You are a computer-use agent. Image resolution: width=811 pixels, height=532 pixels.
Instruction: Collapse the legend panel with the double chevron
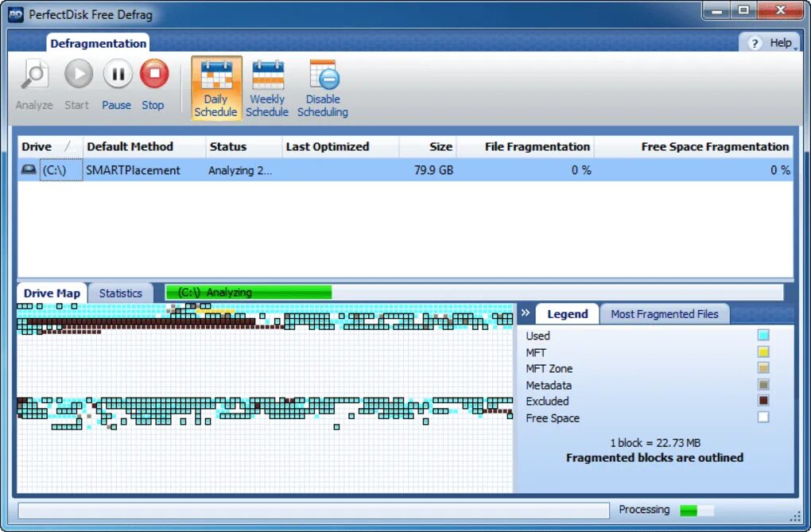(x=525, y=313)
